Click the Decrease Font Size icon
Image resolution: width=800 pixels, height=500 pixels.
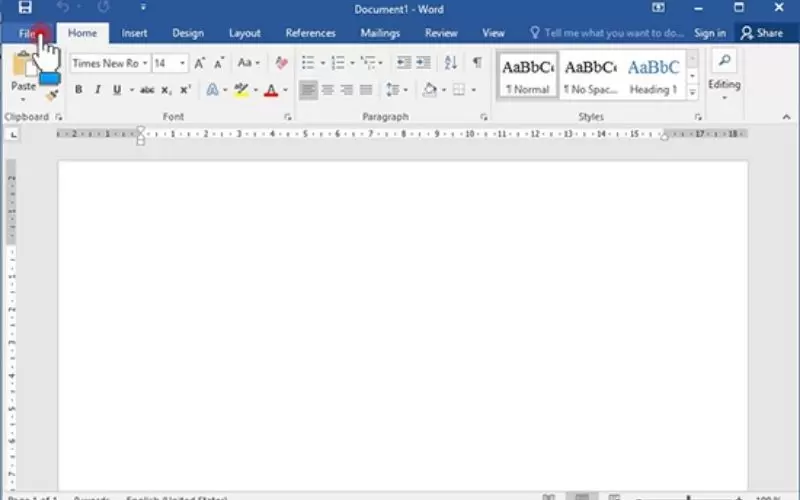pos(219,63)
